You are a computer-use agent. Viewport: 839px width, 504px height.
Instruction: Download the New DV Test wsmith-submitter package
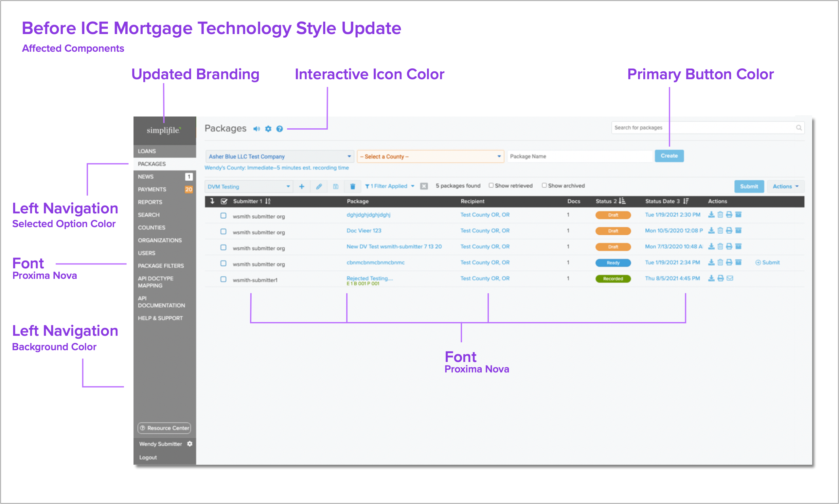click(x=711, y=246)
